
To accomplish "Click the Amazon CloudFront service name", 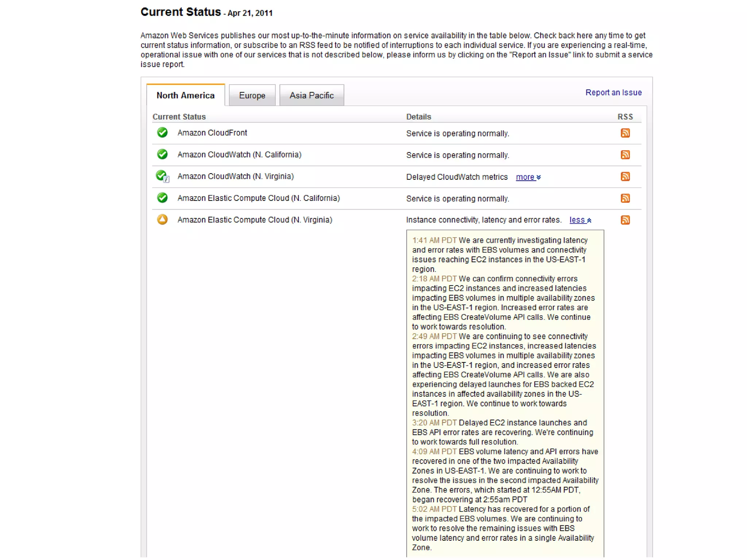I will (x=212, y=133).
